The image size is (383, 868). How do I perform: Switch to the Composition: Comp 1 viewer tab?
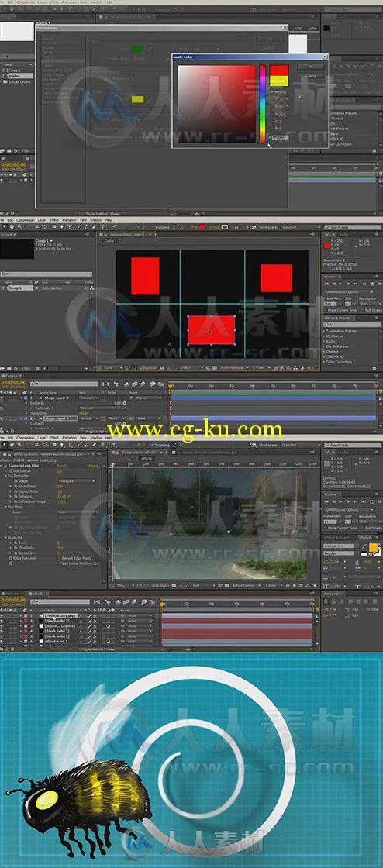tap(129, 234)
